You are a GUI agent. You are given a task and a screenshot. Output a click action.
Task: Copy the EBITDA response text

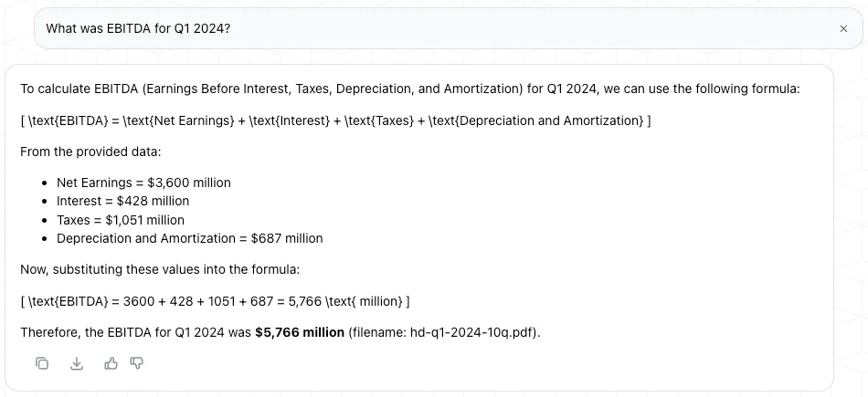pyautogui.click(x=42, y=363)
